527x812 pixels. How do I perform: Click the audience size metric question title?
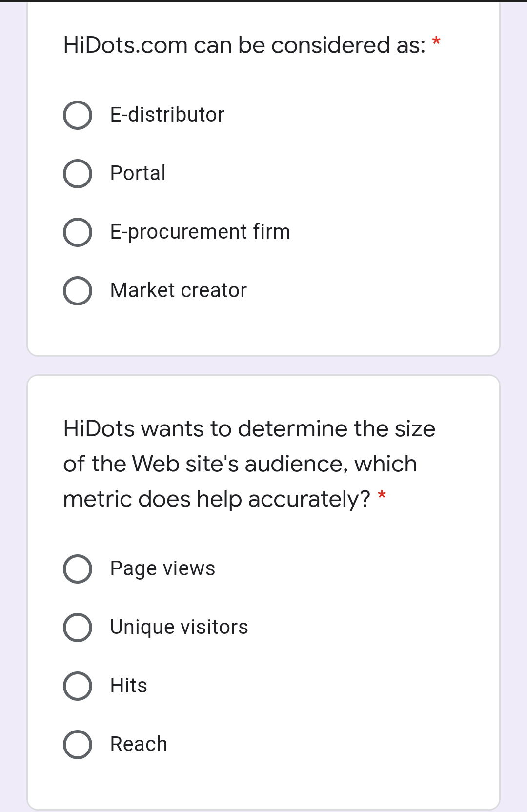coord(249,463)
